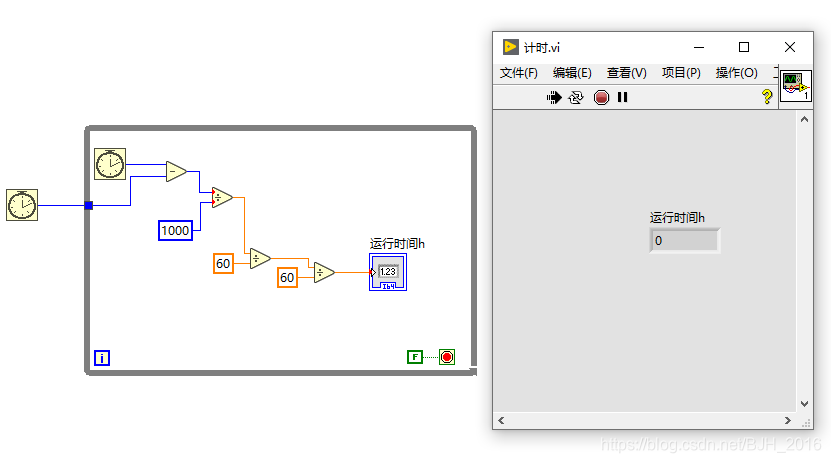Click the 1000 numeric constant
The height and width of the screenshot is (463, 831).
[175, 230]
